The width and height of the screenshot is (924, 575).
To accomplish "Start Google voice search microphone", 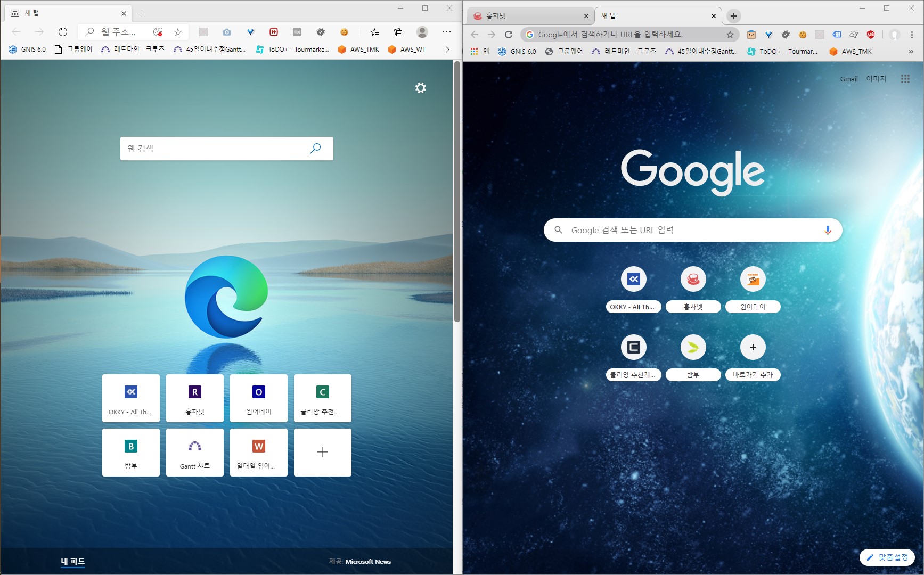I will point(828,230).
